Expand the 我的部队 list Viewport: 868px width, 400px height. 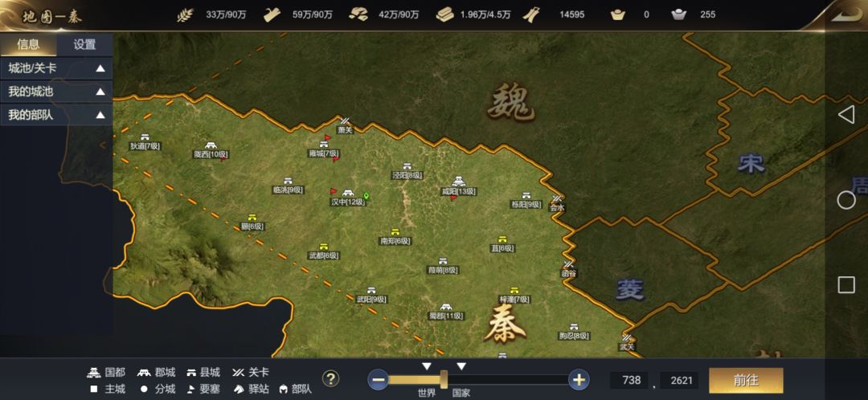click(x=56, y=115)
